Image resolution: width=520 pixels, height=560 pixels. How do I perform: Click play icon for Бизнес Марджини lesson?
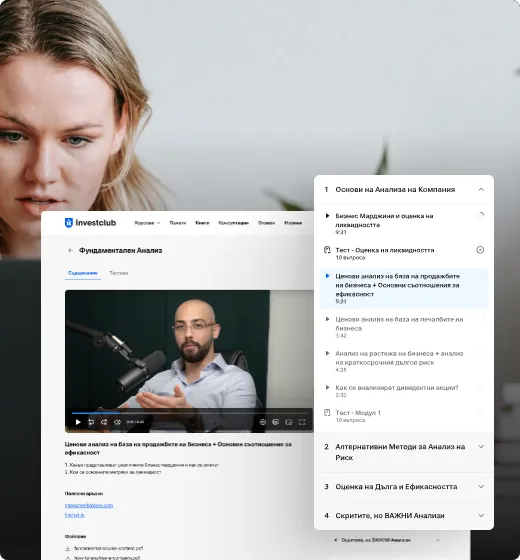tap(327, 216)
